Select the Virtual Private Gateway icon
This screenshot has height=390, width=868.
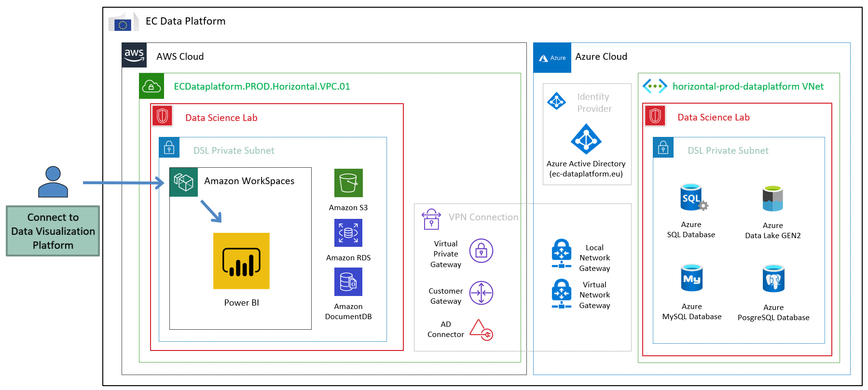[482, 251]
